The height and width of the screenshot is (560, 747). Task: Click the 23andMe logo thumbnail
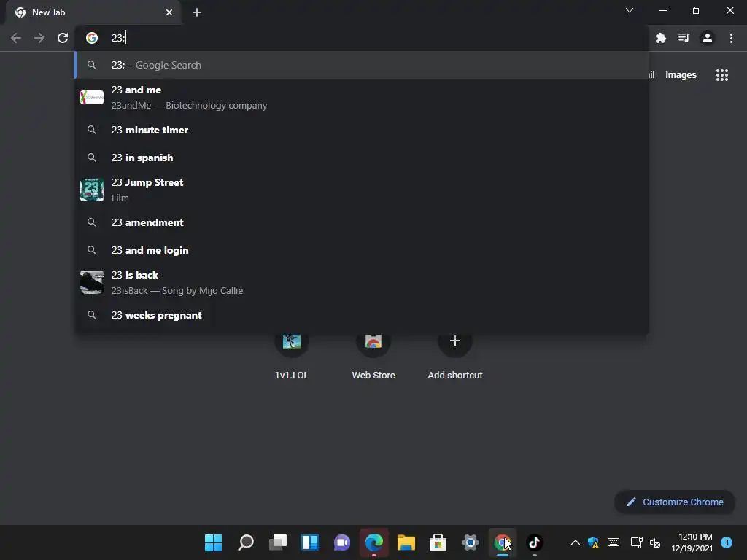click(92, 98)
